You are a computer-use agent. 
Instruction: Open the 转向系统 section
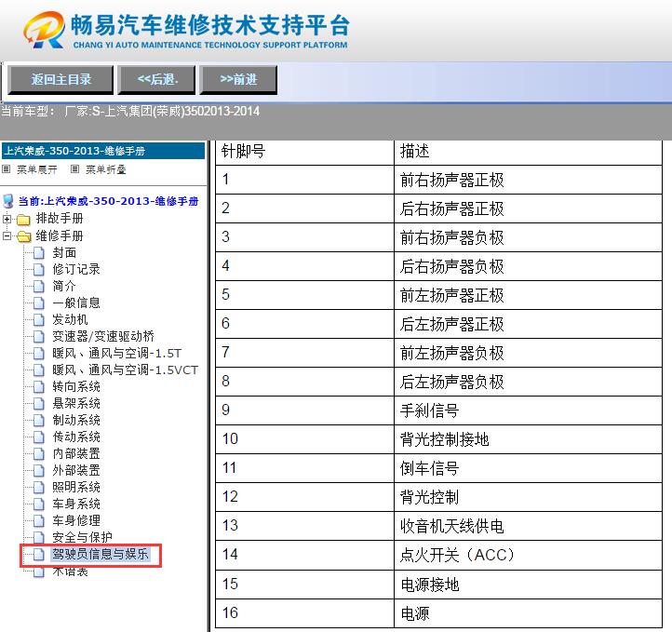76,386
